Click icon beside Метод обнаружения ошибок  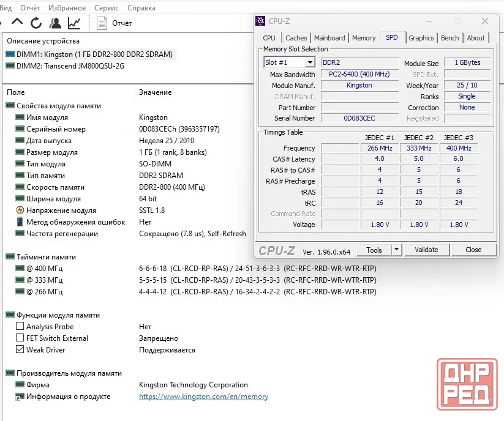20,222
